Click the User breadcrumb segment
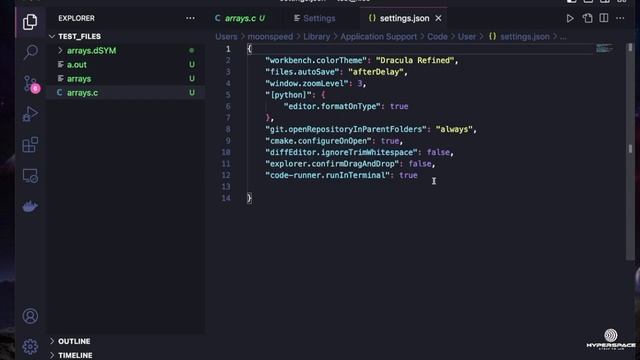The width and height of the screenshot is (640, 360). [x=467, y=36]
